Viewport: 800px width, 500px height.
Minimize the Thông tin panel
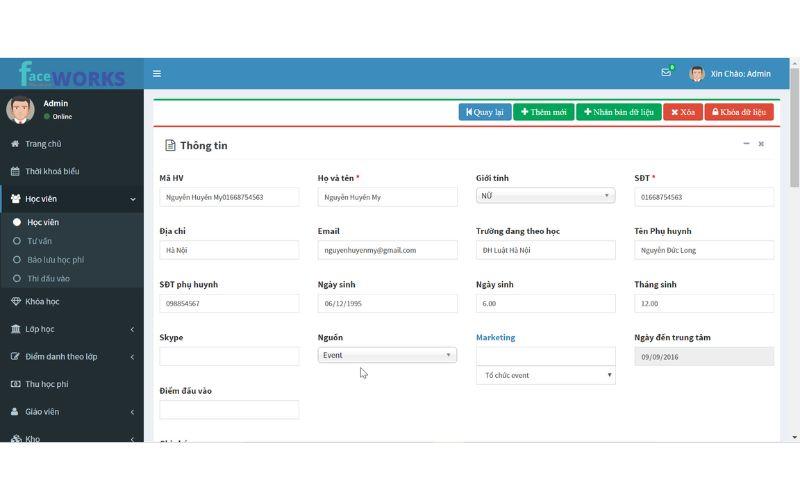click(x=746, y=144)
